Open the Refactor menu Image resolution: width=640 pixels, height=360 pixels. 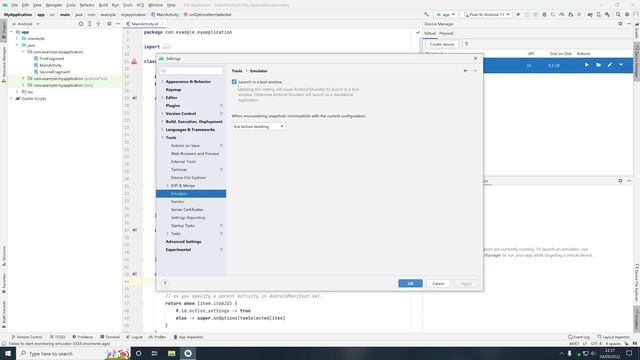tap(87, 5)
